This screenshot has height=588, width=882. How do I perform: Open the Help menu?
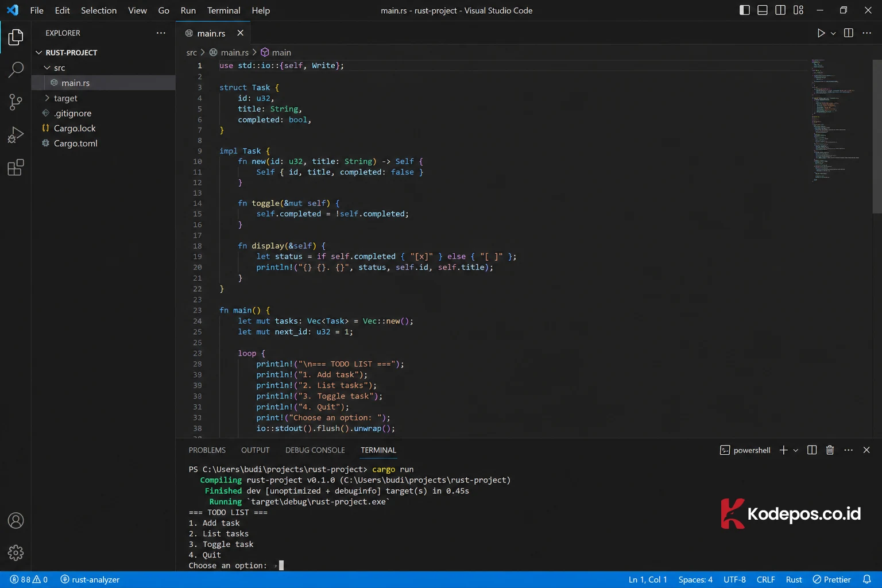pyautogui.click(x=261, y=10)
